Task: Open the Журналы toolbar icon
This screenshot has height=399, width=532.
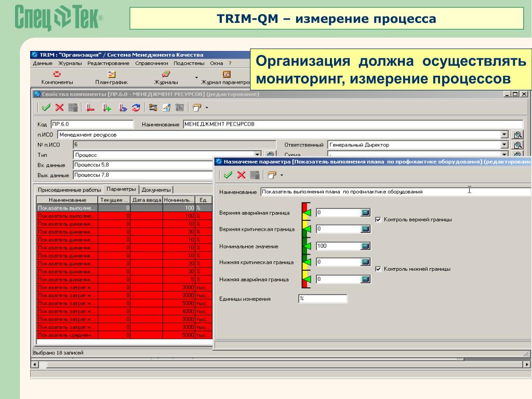Action: pos(166,74)
